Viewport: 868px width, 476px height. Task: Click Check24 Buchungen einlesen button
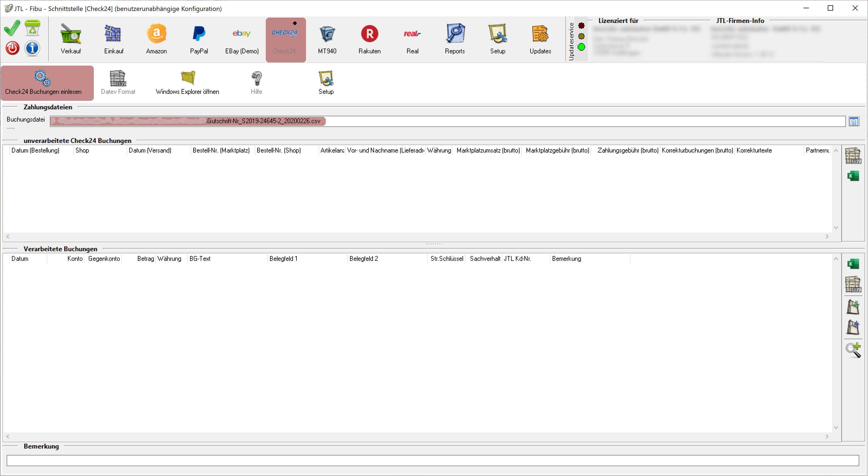(43, 83)
